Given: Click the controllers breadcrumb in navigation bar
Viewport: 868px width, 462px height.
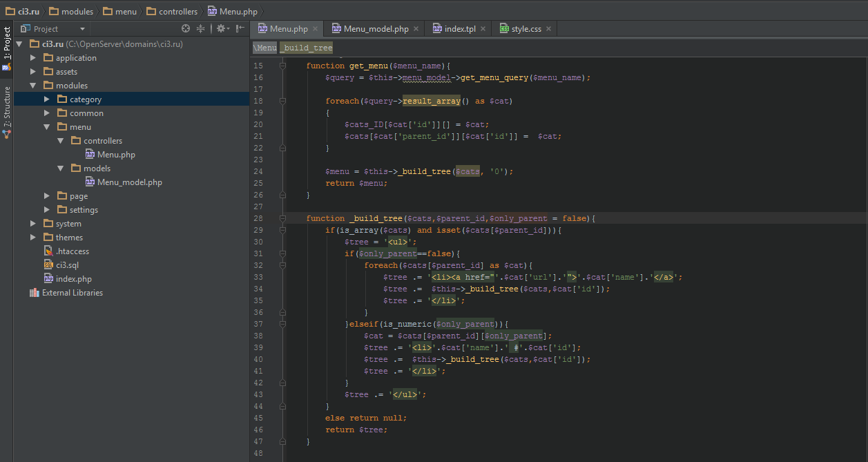Looking at the screenshot, I should [x=171, y=11].
